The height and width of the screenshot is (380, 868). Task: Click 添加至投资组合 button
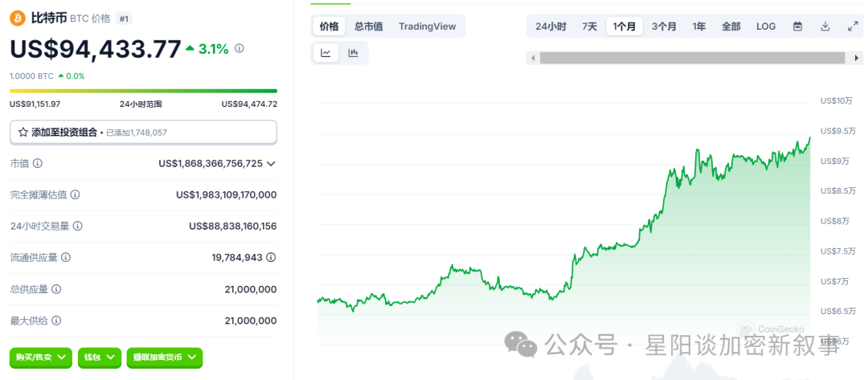[143, 132]
